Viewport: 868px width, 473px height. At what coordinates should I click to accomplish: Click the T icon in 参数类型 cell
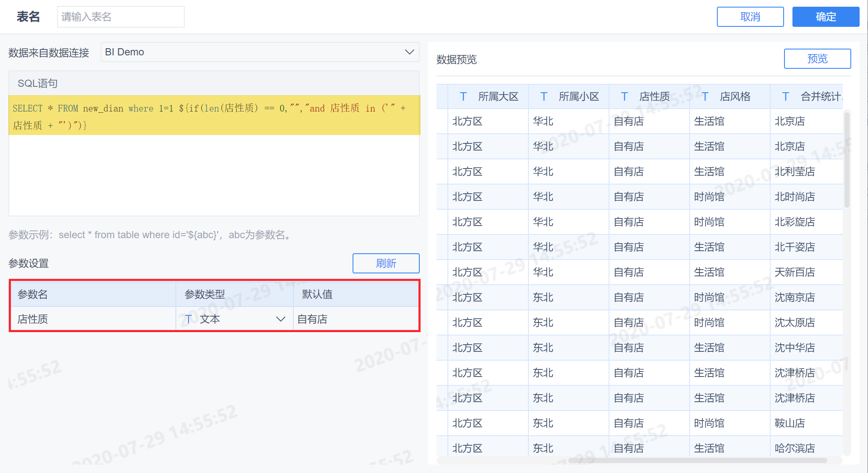(188, 319)
